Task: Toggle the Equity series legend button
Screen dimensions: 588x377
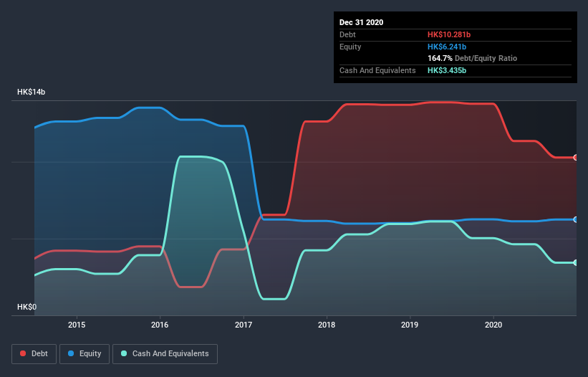Action: click(x=85, y=354)
